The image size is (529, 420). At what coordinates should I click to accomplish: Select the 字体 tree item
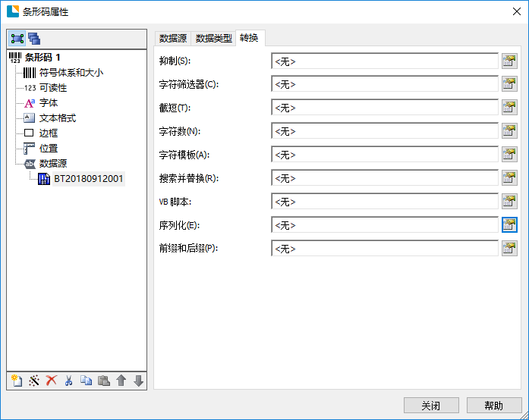pyautogui.click(x=49, y=102)
